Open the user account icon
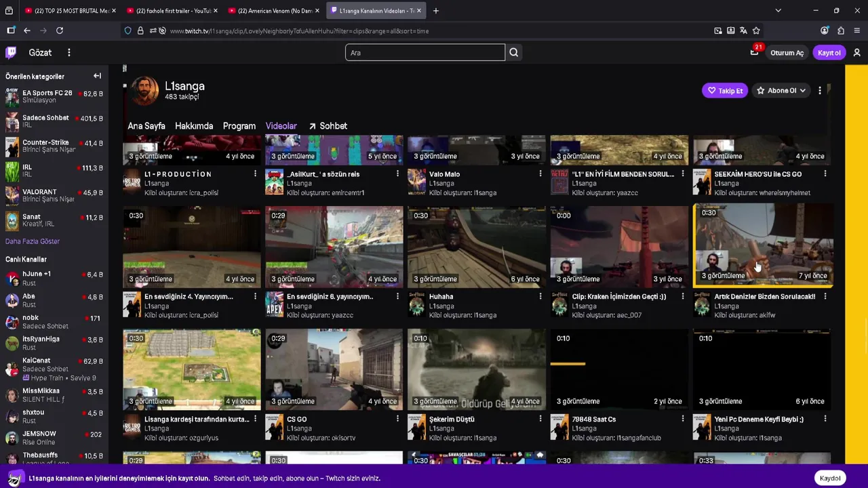This screenshot has height=488, width=868. click(x=856, y=52)
